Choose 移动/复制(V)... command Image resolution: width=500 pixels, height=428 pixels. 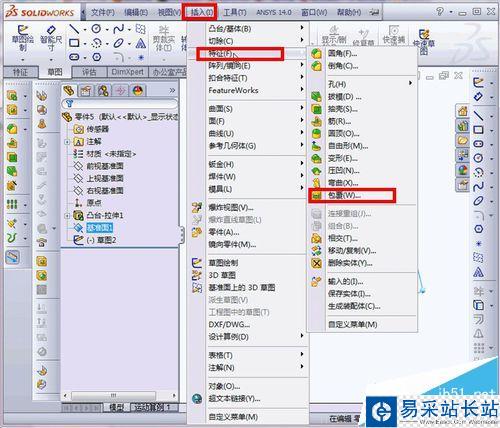pos(352,251)
